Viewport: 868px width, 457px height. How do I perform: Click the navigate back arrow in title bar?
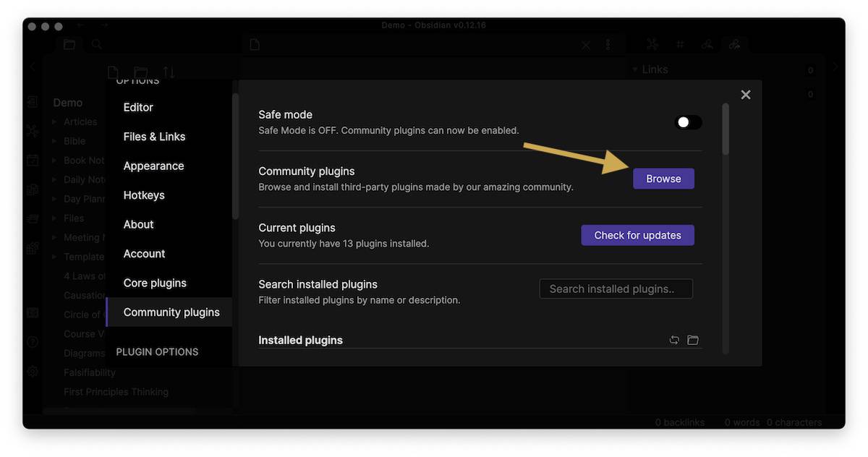[81, 25]
